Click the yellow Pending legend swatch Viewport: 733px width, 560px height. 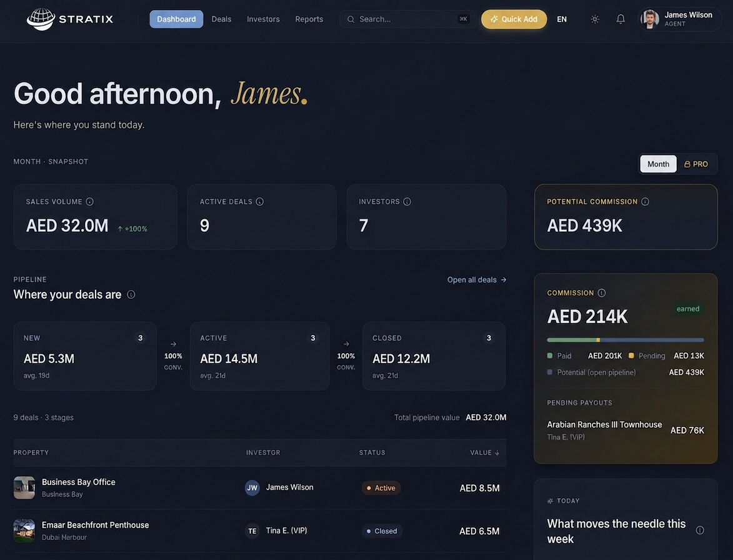point(631,356)
